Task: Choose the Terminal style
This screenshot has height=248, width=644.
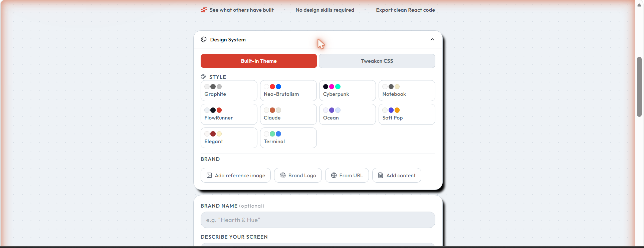Action: tap(288, 138)
